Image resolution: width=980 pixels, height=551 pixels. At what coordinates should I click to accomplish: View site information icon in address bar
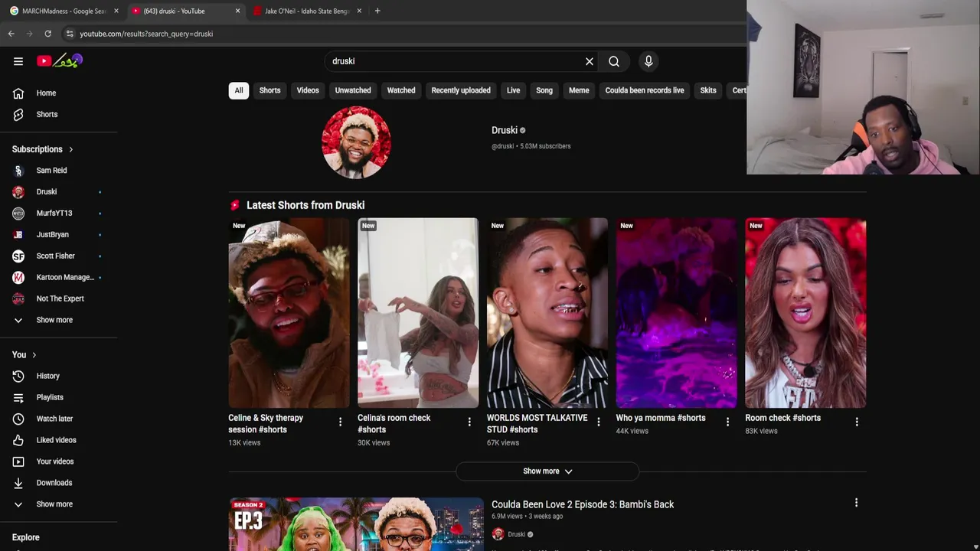tap(70, 34)
